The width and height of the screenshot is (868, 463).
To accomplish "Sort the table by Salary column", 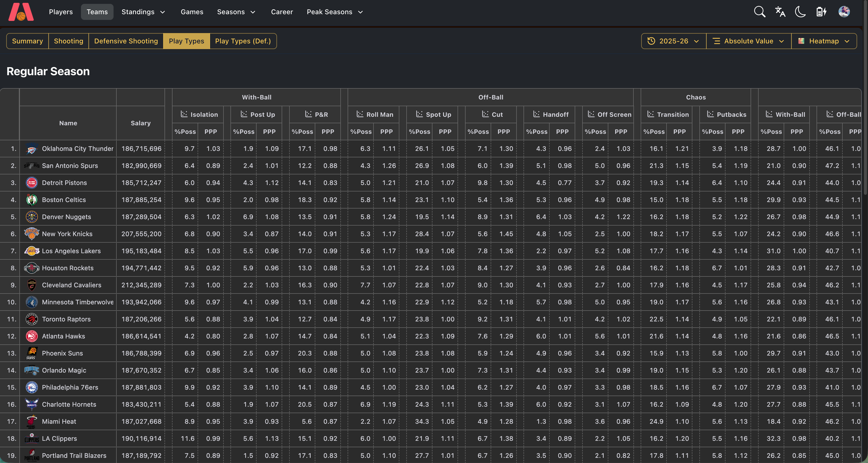I will coord(140,123).
